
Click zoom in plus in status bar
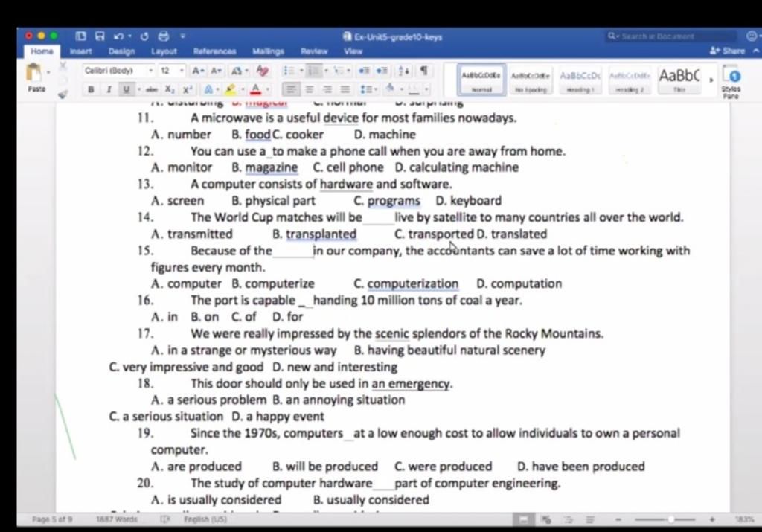tap(712, 519)
